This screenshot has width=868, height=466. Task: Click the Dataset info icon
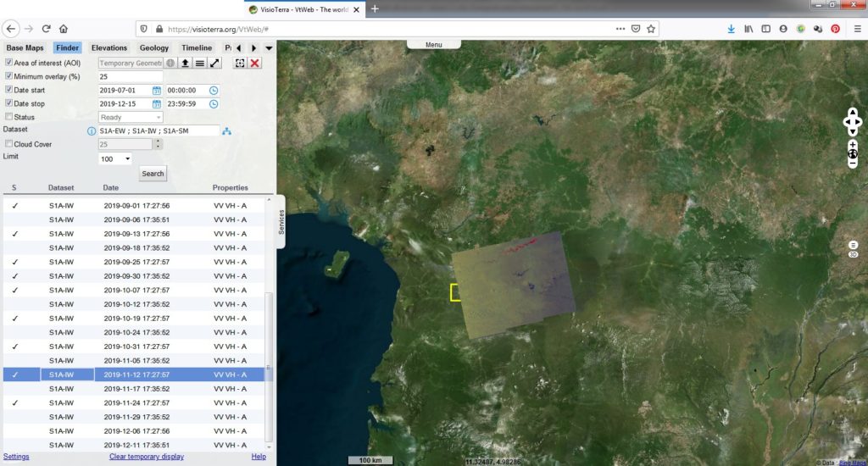click(92, 131)
